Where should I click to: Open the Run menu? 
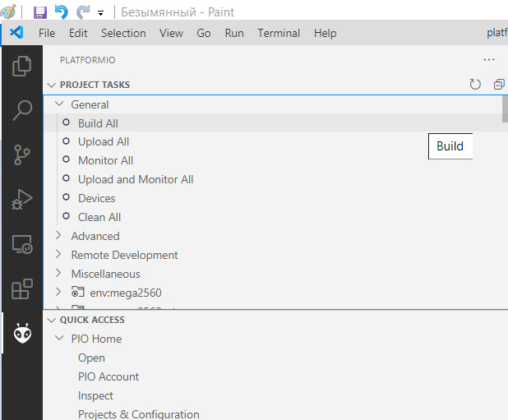pos(234,33)
